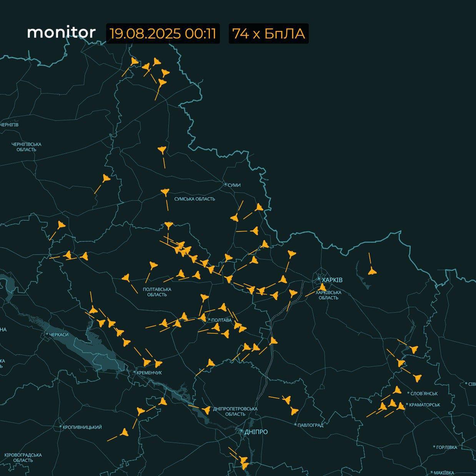Click the drone directly above Сумська область label
This screenshot has width=476, height=476.
pyautogui.click(x=165, y=192)
